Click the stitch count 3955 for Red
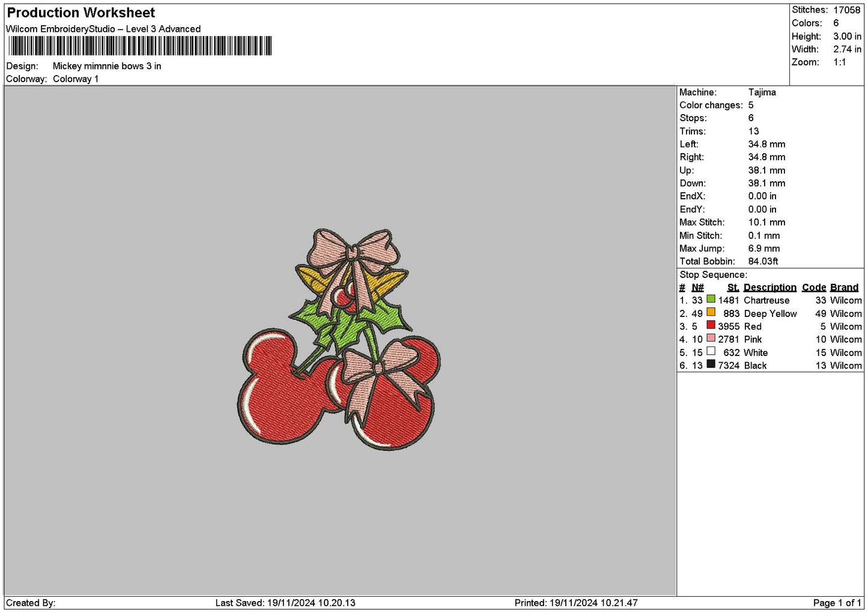Screen dimensions: 868x613 pyautogui.click(x=729, y=327)
